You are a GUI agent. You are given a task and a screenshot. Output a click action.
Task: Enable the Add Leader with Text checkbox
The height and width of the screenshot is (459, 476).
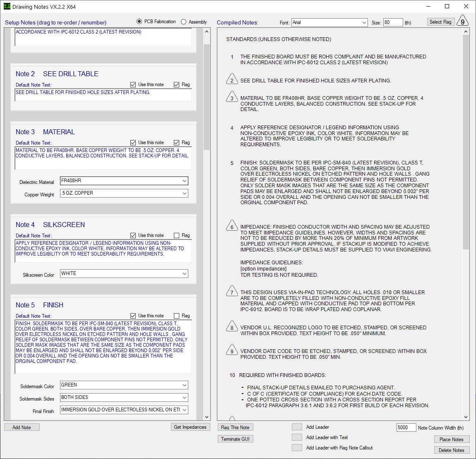[x=297, y=437]
